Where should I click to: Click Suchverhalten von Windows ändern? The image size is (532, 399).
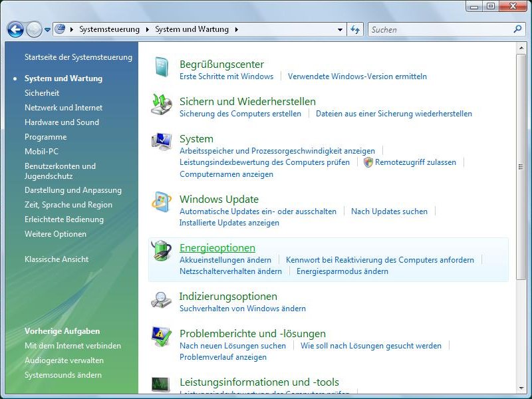[x=243, y=309]
